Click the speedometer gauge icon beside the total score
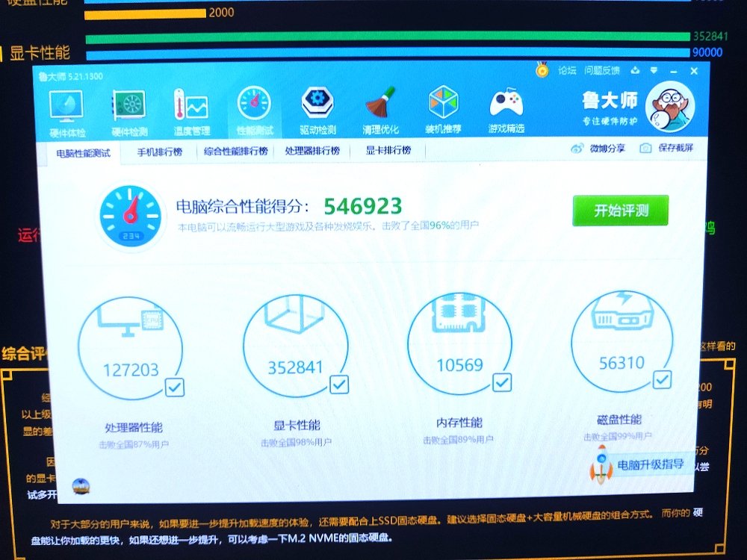This screenshot has height=560, width=747. click(130, 217)
